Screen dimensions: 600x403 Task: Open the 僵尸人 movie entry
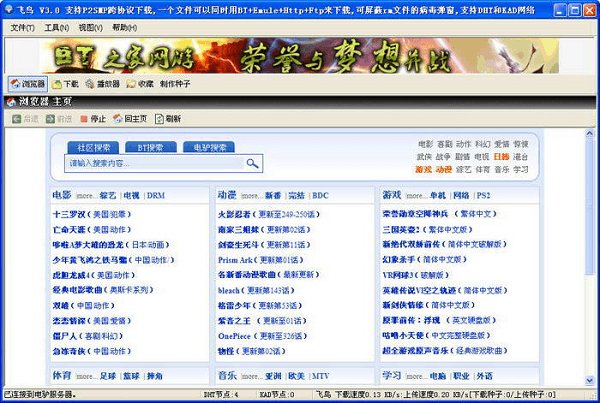click(88, 336)
